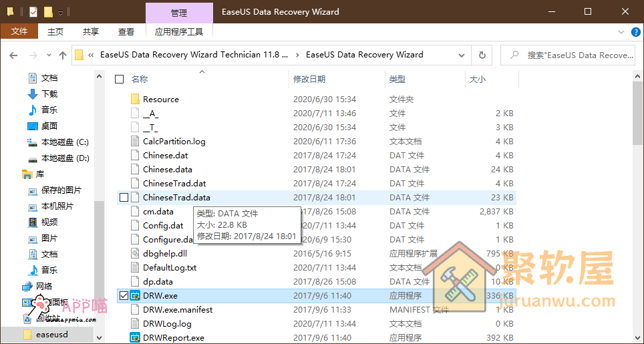Viewport: 644px width, 344px height.
Task: Click the Back navigation arrow
Action: 13,55
